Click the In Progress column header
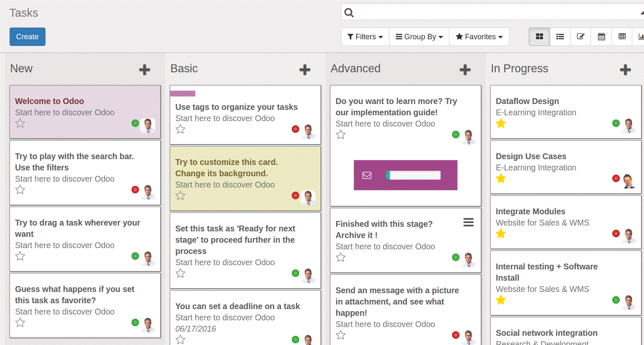 [x=520, y=68]
